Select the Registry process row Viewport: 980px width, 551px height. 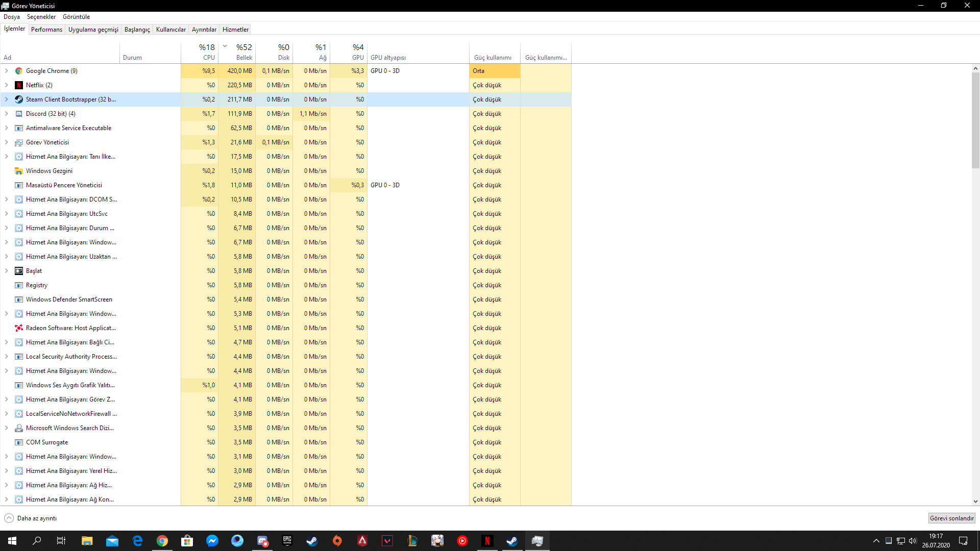click(37, 285)
